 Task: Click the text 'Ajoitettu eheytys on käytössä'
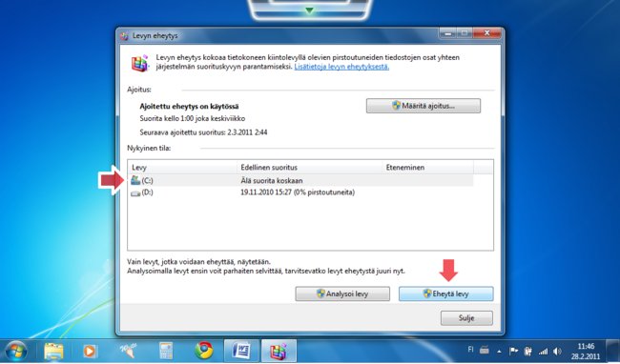[189, 106]
